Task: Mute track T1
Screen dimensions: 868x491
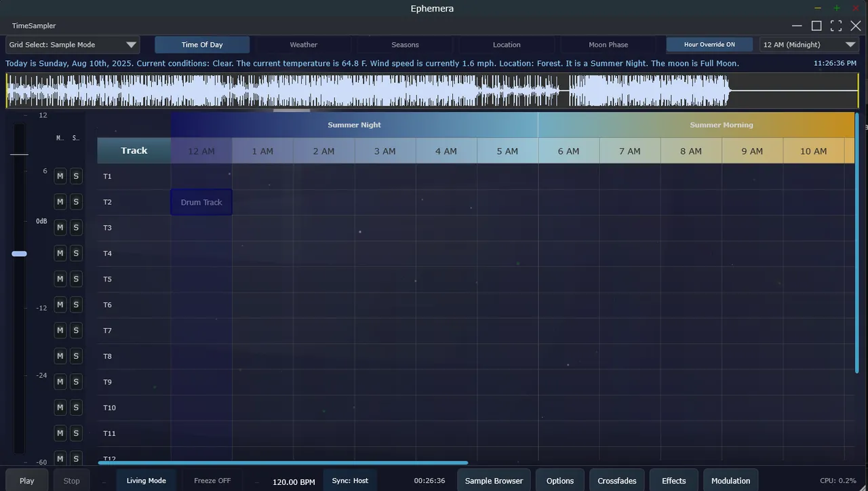Action: coord(60,176)
